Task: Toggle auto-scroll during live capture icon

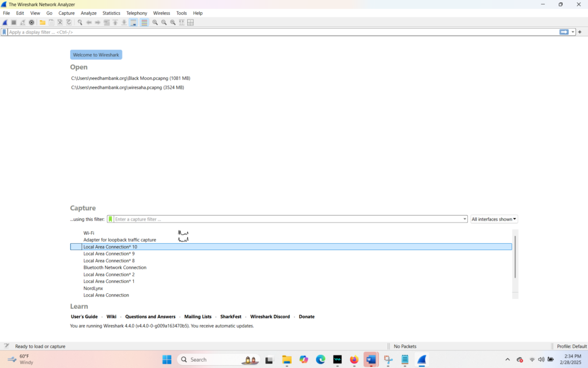Action: tap(133, 22)
